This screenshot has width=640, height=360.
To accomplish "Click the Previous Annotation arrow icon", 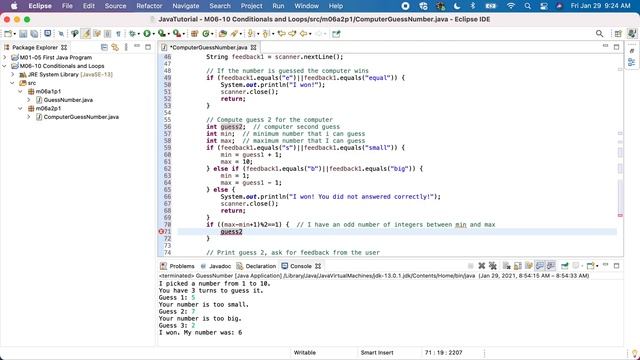I will click(266, 34).
